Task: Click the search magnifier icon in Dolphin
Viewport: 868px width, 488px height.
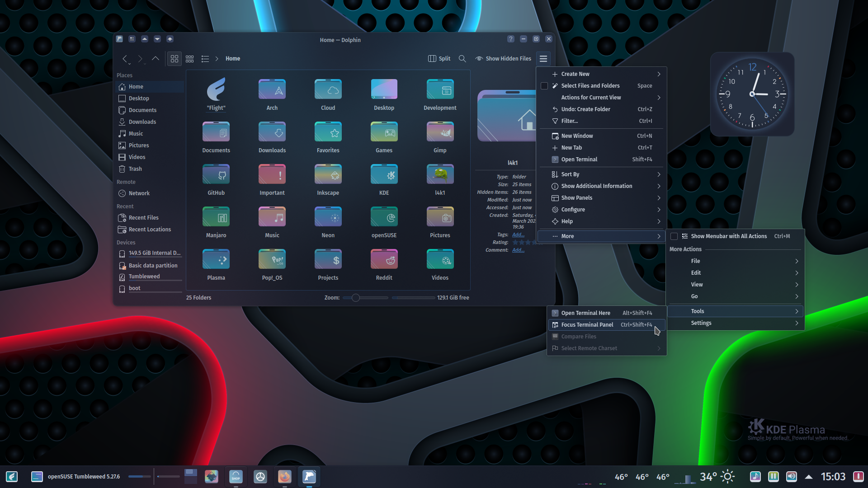Action: [462, 59]
